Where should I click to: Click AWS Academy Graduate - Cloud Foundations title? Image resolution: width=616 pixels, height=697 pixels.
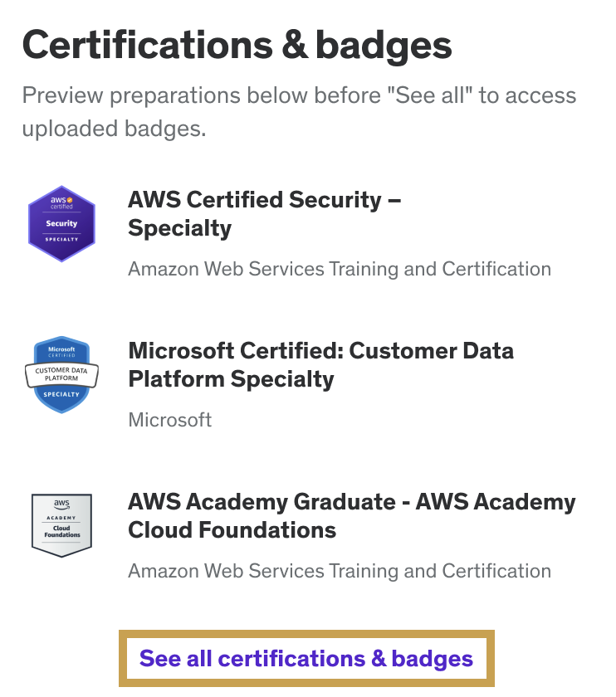click(351, 515)
